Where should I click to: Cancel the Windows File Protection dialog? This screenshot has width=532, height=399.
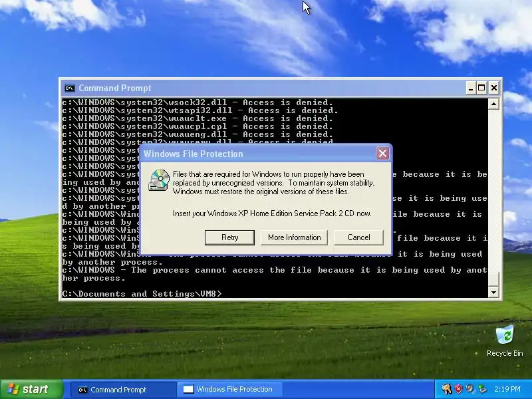tap(358, 237)
